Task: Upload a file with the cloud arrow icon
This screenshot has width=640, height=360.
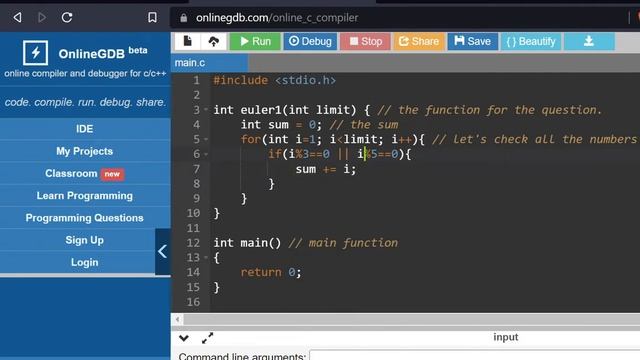Action: pos(213,41)
